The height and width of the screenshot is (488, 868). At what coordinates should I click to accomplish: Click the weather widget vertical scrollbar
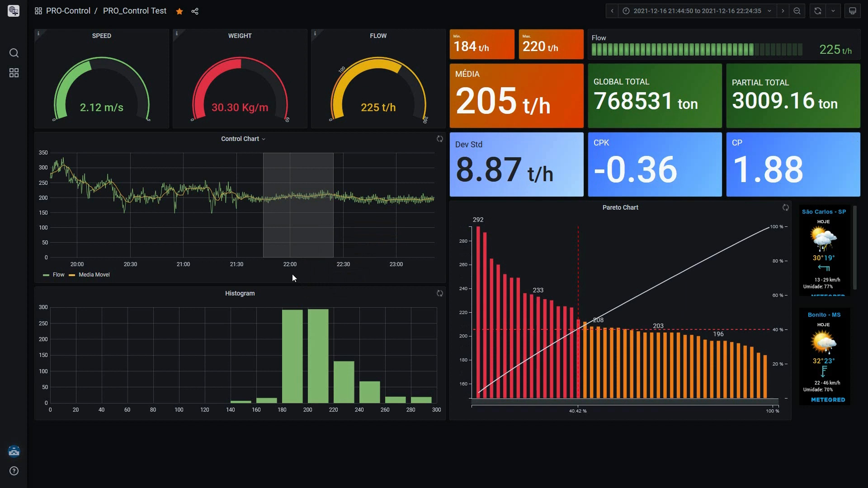(855, 248)
